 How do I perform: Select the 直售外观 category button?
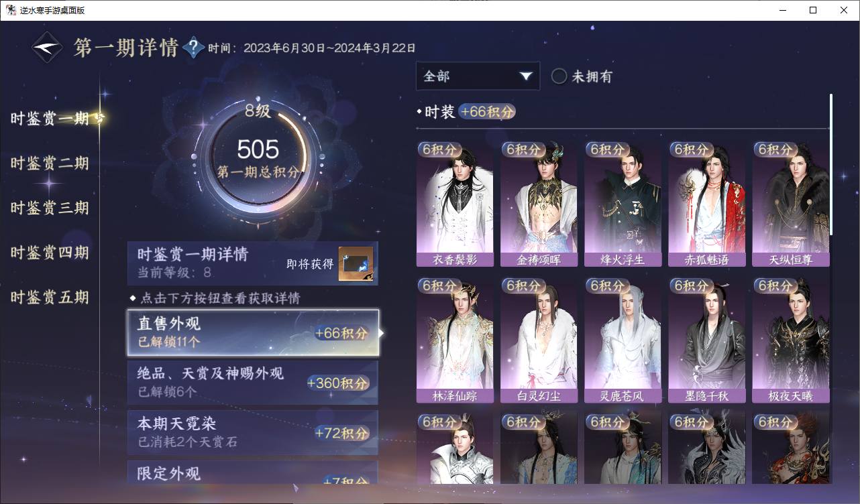(253, 332)
